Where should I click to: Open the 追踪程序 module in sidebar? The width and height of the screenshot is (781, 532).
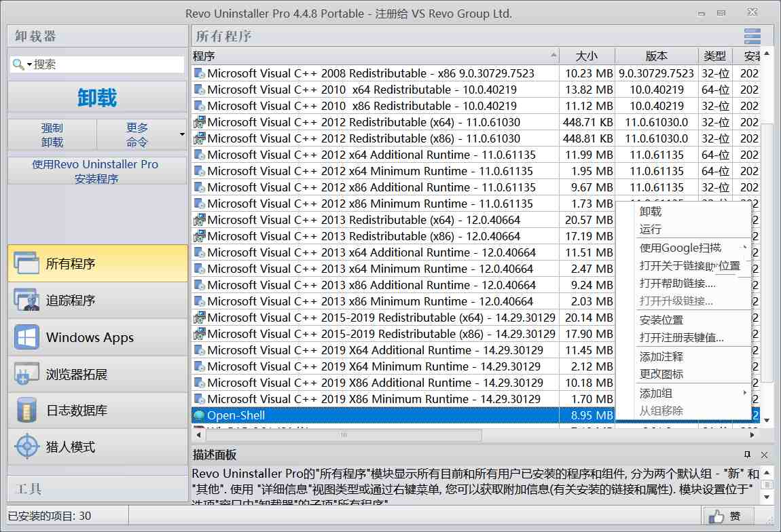point(97,300)
